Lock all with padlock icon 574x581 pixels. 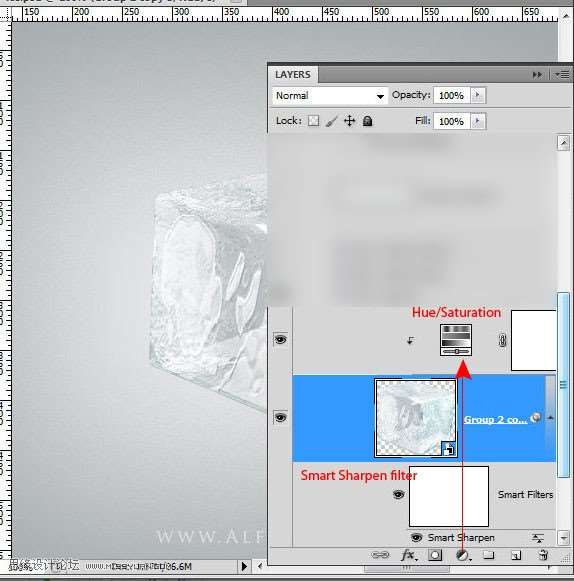point(367,121)
